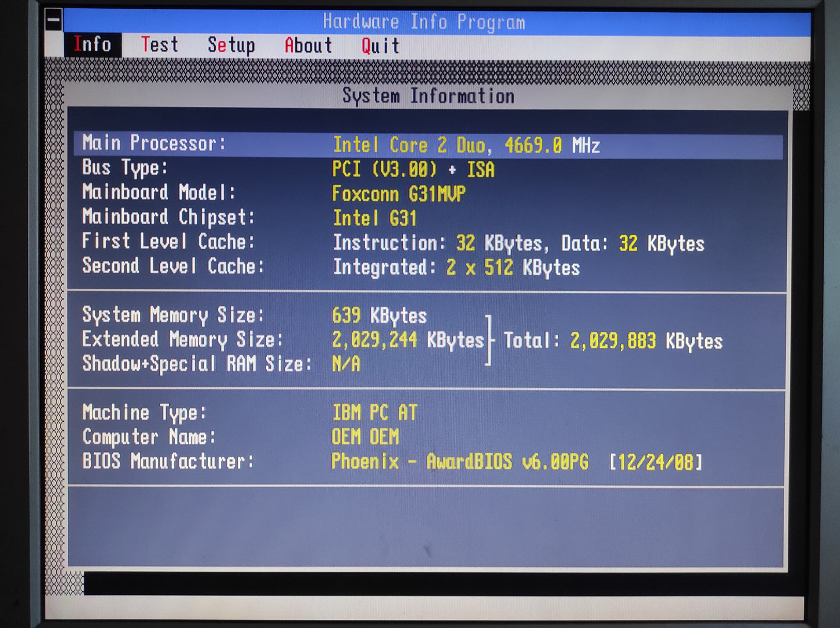Screen dimensions: 840x628
Task: Open the Info menu
Action: coord(92,45)
